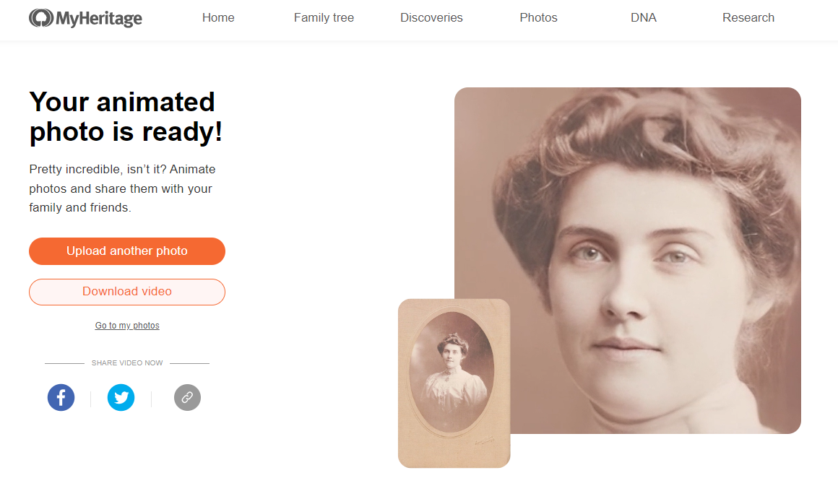838x504 pixels.
Task: Click the "Pretty incredible, isn't it?" description text
Action: [122, 188]
